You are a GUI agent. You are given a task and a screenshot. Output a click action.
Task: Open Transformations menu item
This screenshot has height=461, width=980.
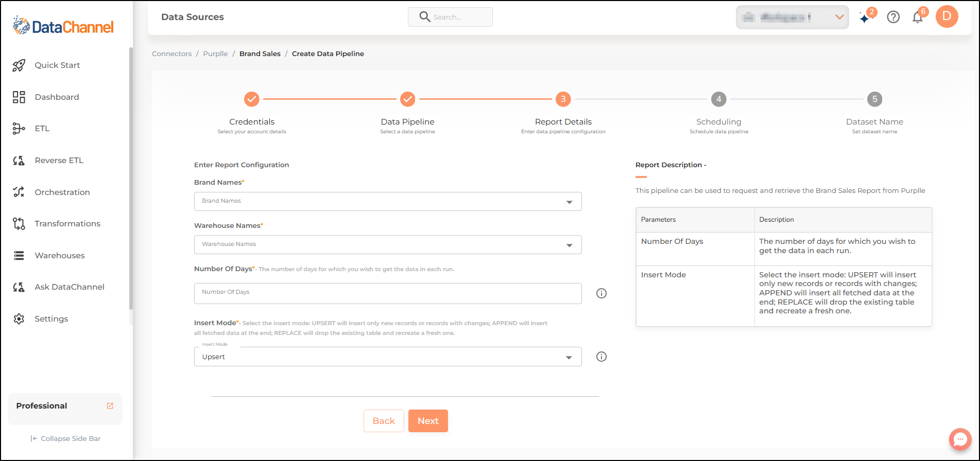tap(67, 224)
